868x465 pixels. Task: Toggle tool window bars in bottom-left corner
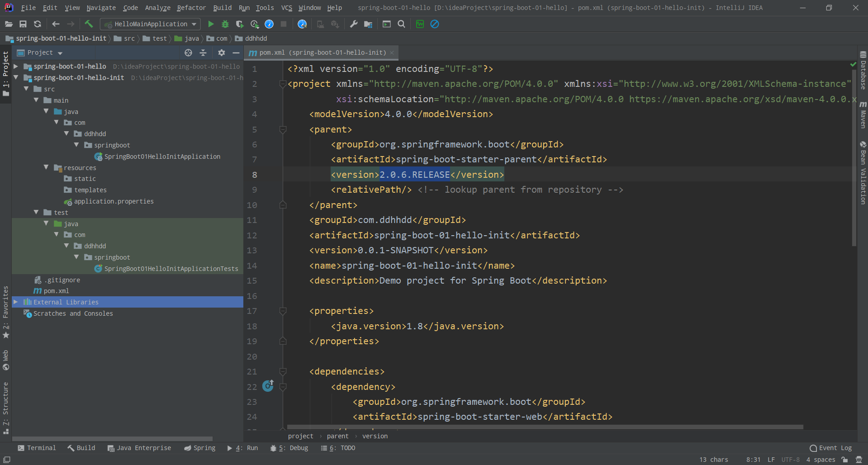(x=7, y=460)
